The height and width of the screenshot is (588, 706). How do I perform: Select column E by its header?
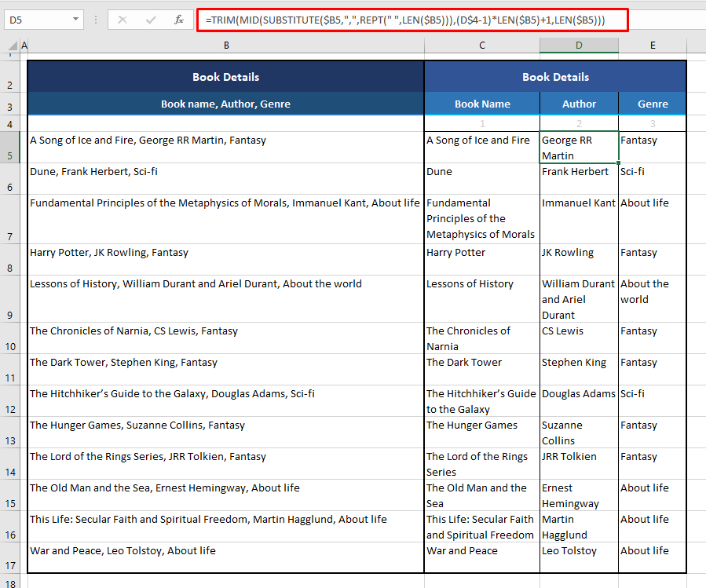tap(652, 46)
